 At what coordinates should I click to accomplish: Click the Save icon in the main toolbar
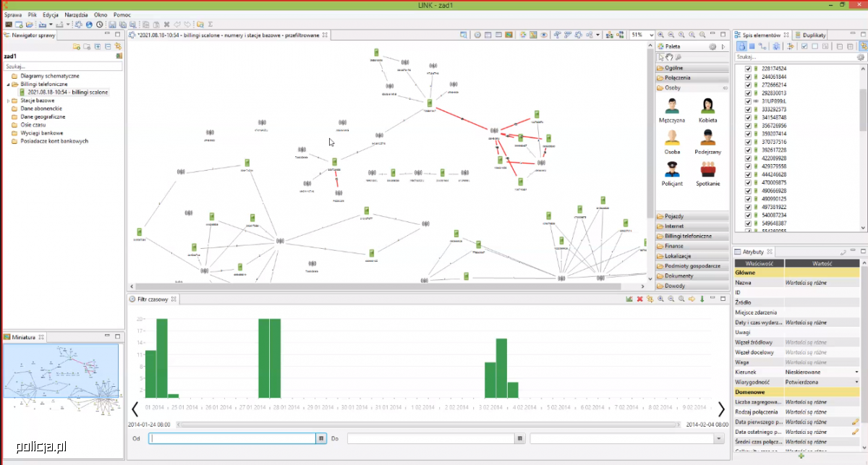(112, 25)
